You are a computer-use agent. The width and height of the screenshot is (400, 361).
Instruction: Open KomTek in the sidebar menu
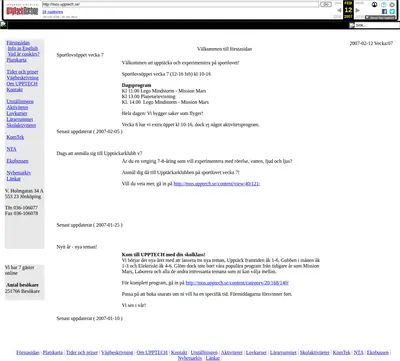click(15, 137)
